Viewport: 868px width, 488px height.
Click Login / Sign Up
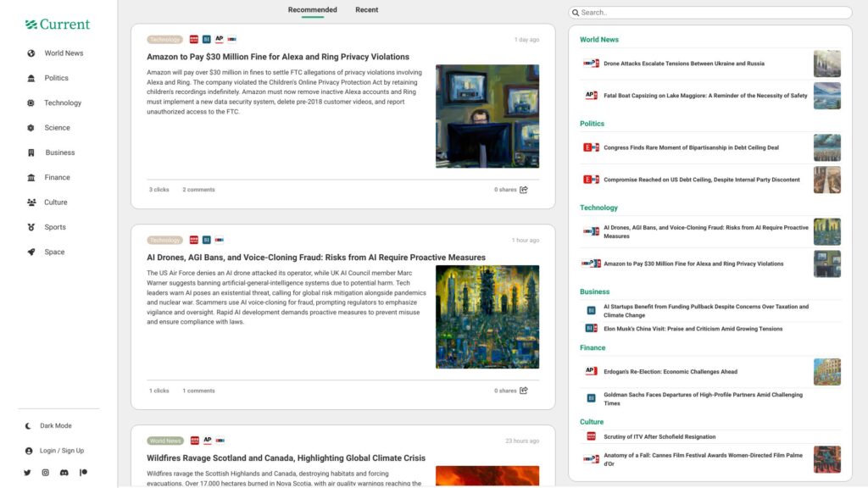(x=61, y=451)
